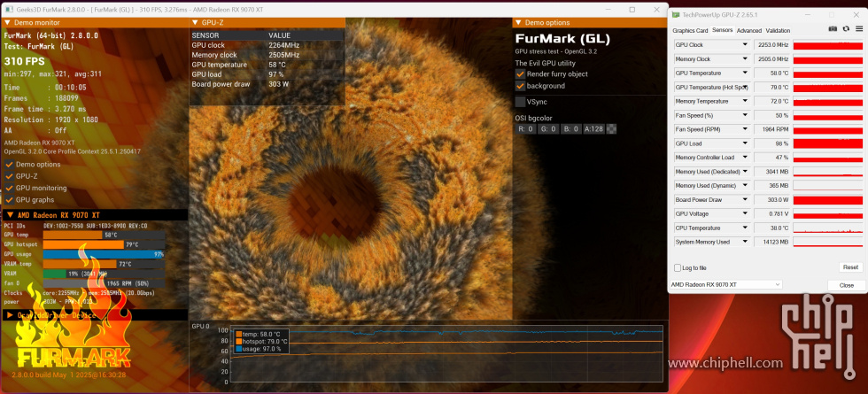Open the CPU Temperature sensor dropdown
This screenshot has height=394, width=868.
(745, 228)
